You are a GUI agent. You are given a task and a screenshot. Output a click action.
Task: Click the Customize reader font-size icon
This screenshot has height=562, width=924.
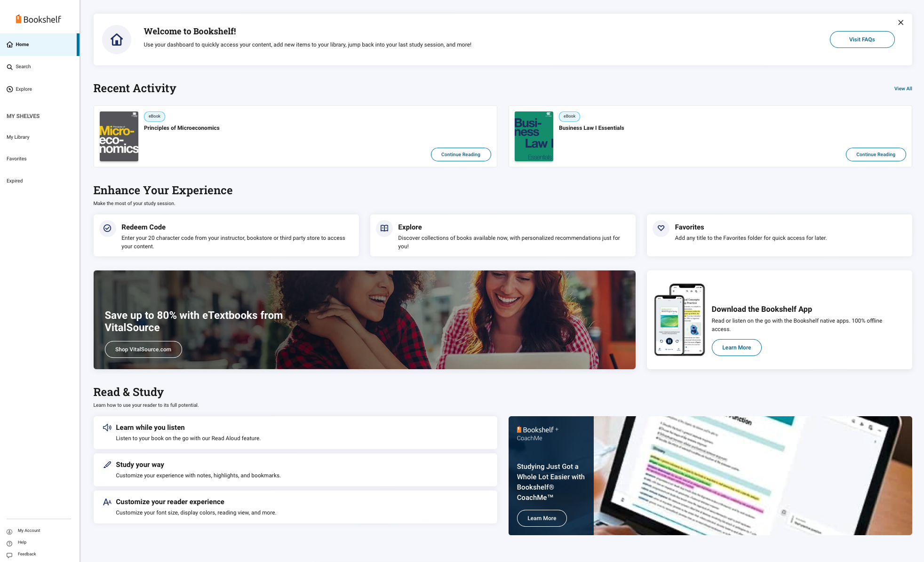tap(107, 502)
